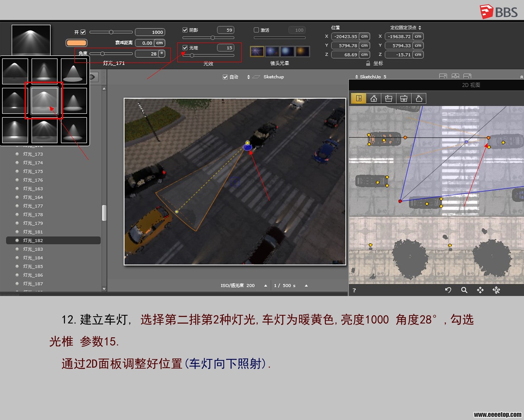The height and width of the screenshot is (420, 524).
Task: Click the third 2D view orientation icon
Action: [x=389, y=98]
